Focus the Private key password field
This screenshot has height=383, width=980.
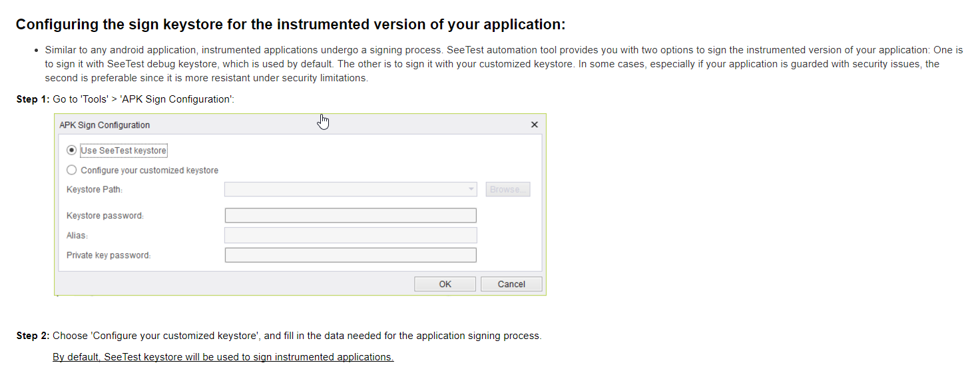(x=350, y=255)
